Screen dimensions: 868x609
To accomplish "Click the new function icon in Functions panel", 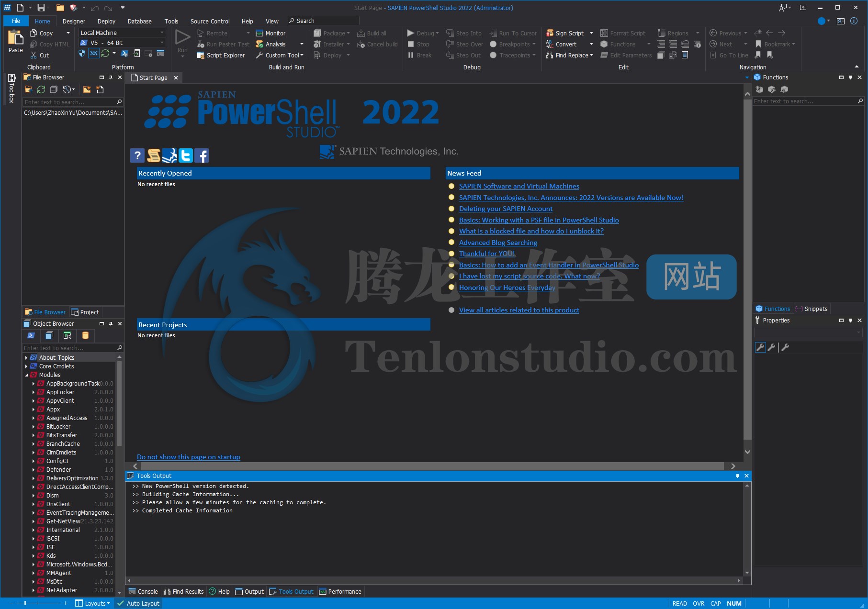I will [x=759, y=89].
